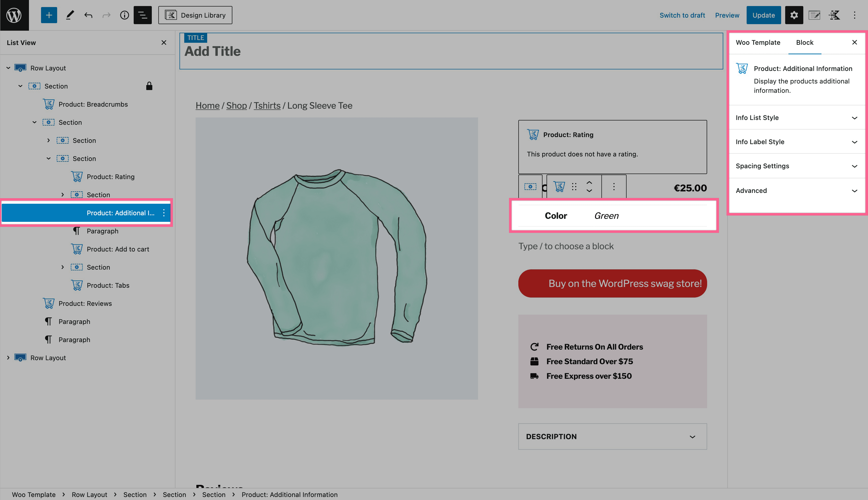
Task: Toggle the settings gear sidebar
Action: coord(794,15)
